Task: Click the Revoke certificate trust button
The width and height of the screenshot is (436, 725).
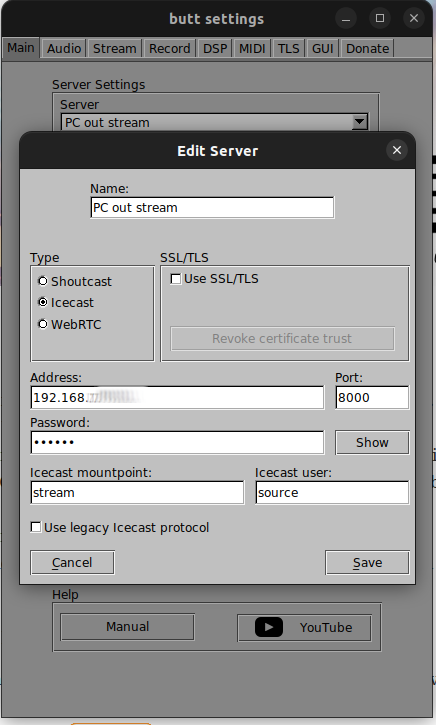Action: [x=282, y=338]
